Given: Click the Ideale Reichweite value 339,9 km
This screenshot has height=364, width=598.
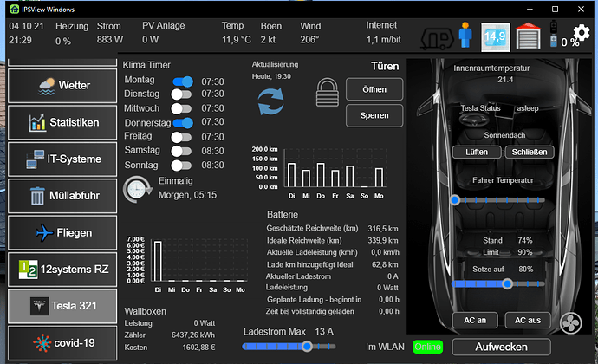Looking at the screenshot, I should (383, 241).
